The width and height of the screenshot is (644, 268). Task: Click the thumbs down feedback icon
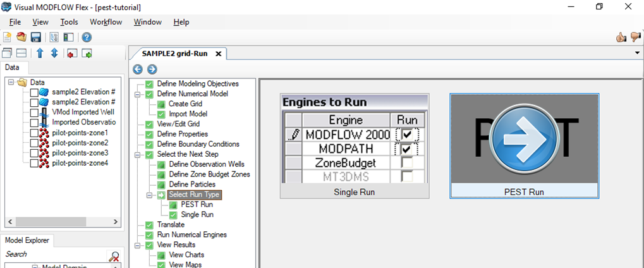pyautogui.click(x=635, y=37)
